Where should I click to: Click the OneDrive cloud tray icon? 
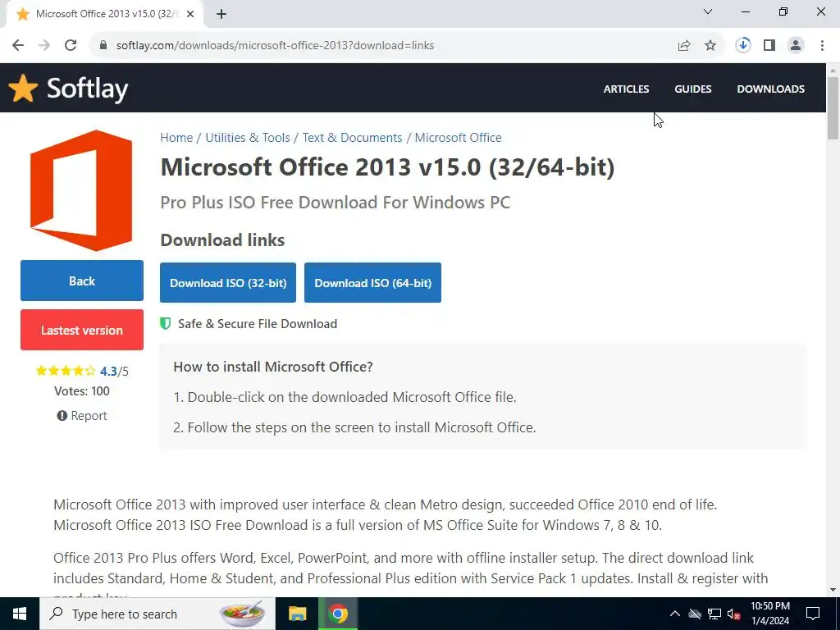pos(695,614)
